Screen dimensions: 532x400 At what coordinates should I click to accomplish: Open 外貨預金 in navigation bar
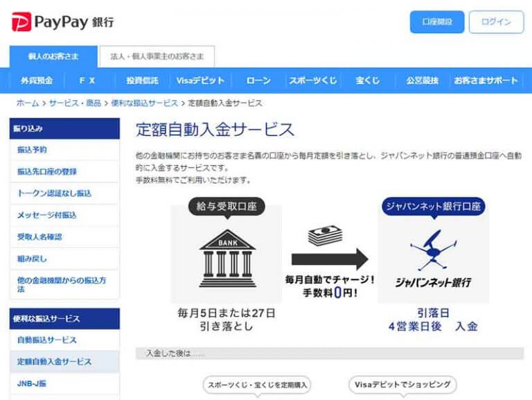point(37,80)
